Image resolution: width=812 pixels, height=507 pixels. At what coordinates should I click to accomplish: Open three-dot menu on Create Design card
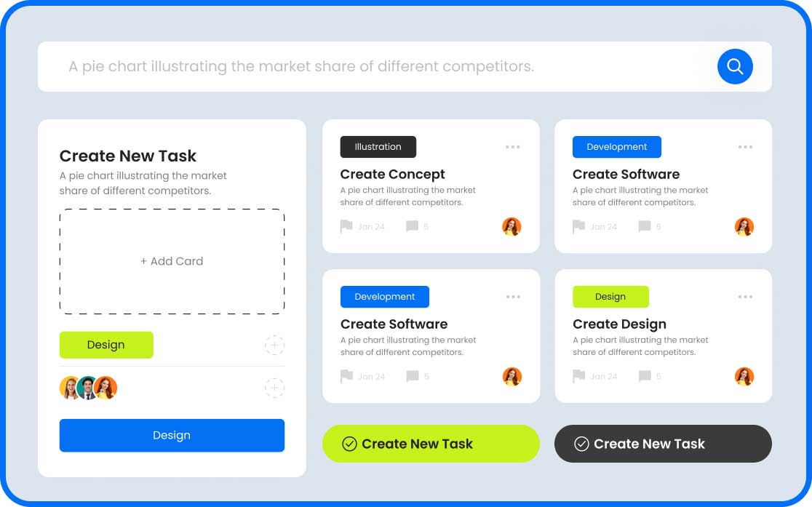pos(745,297)
